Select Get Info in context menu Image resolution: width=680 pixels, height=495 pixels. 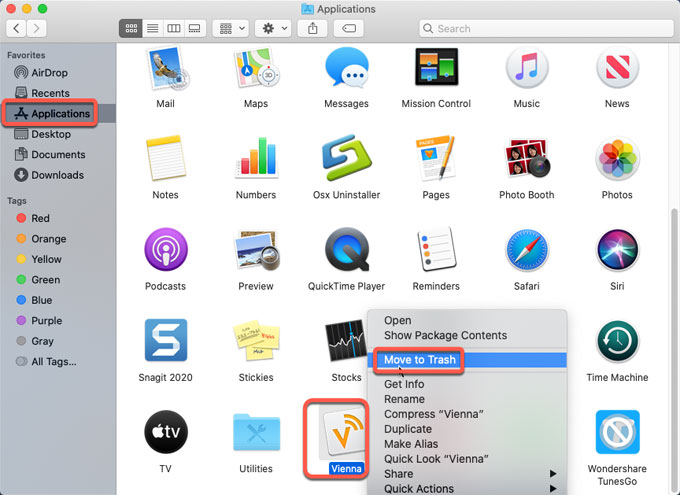click(404, 384)
